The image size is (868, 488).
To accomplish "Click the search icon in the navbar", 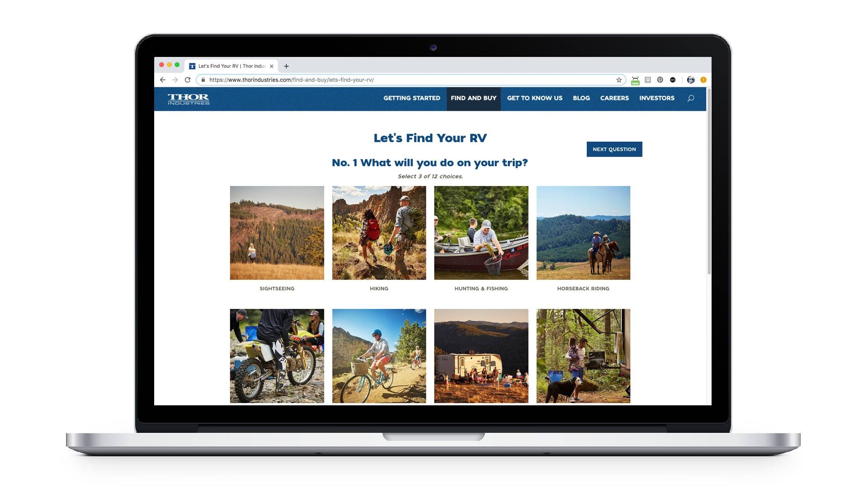I will (x=690, y=99).
